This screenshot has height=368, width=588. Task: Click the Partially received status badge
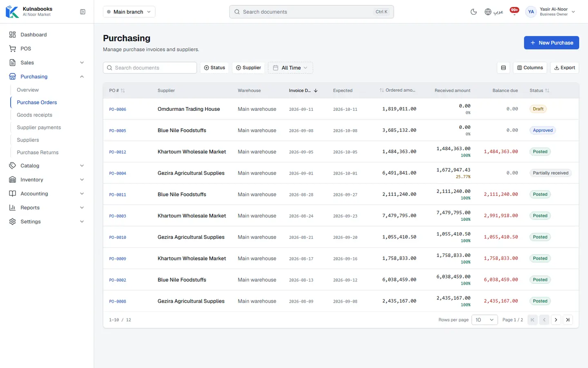tap(550, 173)
